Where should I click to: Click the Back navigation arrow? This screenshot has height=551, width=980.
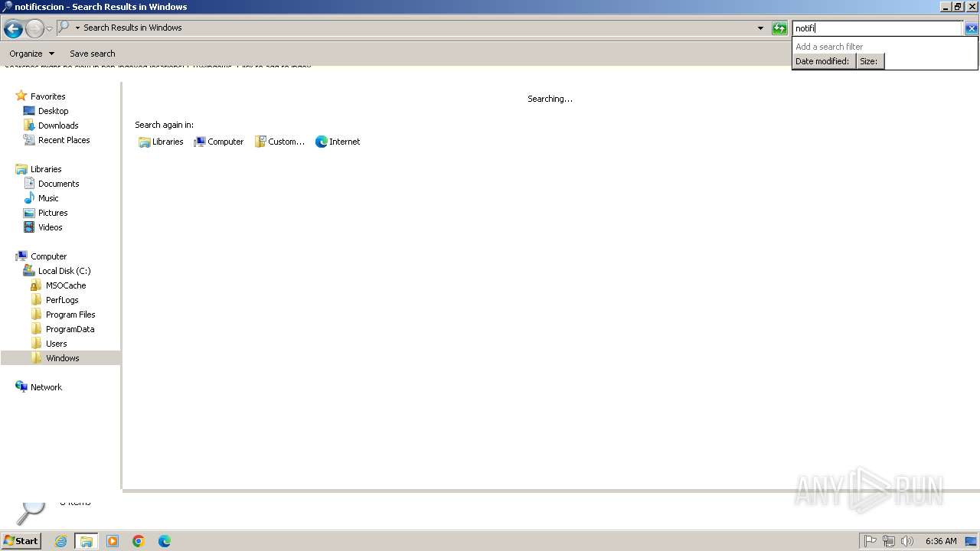pyautogui.click(x=13, y=29)
